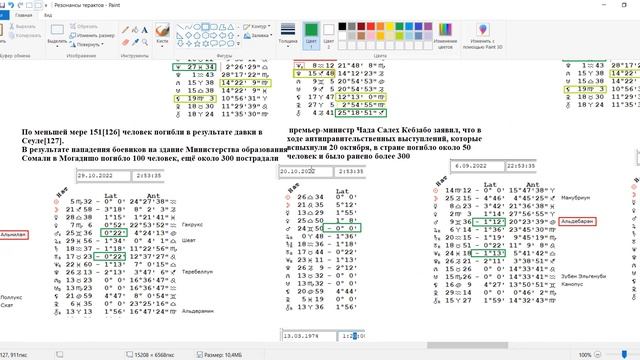Choose the Cloud callout shape
The image size is (640, 360).
click(231, 44)
